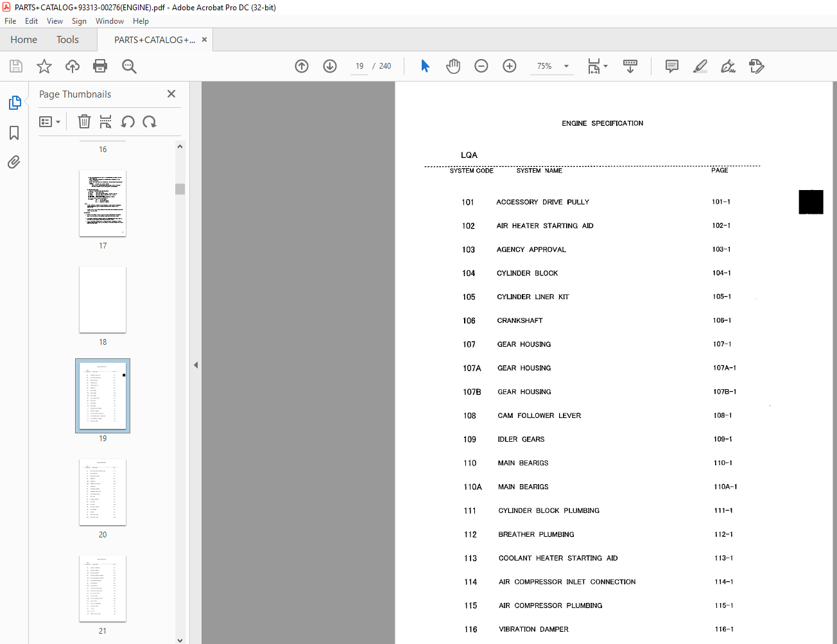Screen dimensions: 837x644
Task: Open the Sign menu
Action: (79, 21)
